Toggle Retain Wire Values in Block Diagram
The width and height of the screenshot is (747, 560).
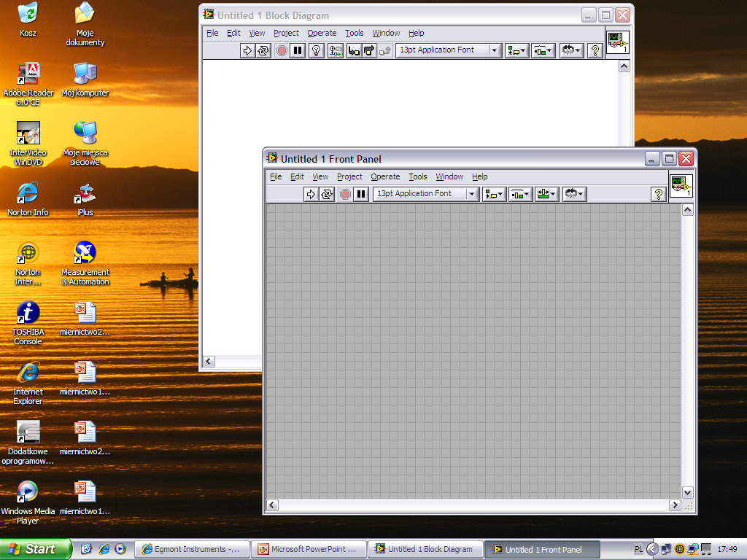(336, 50)
